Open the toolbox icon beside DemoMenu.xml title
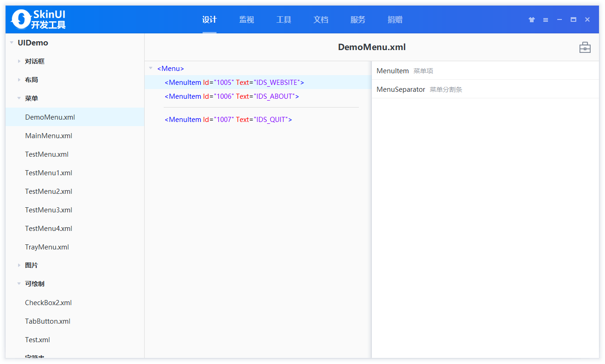The height and width of the screenshot is (364, 605). pyautogui.click(x=585, y=47)
